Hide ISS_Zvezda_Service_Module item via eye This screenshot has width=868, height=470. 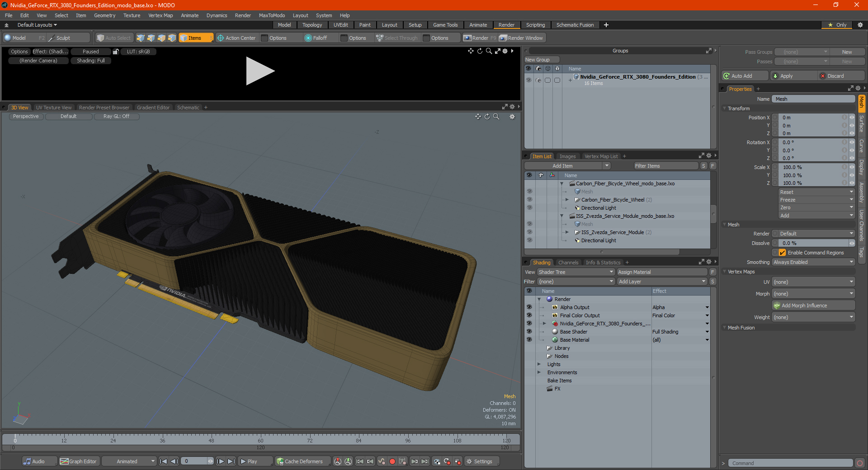point(529,232)
